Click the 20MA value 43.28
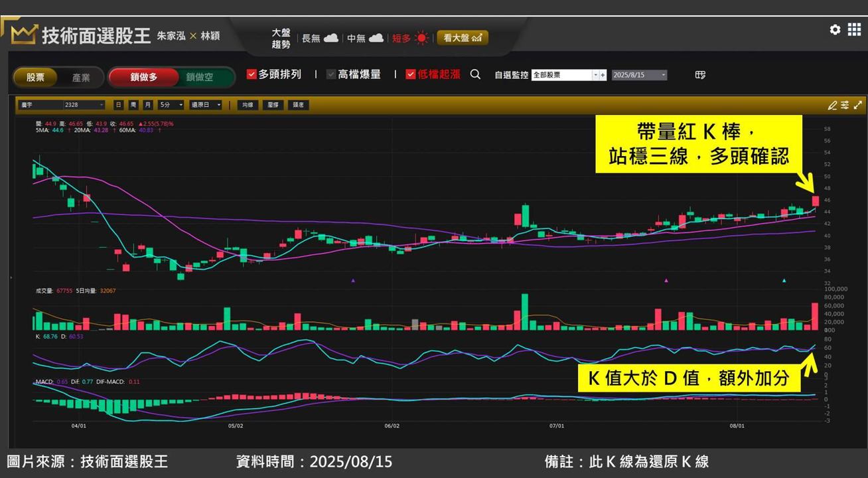Image resolution: width=868 pixels, height=478 pixels. pos(102,130)
